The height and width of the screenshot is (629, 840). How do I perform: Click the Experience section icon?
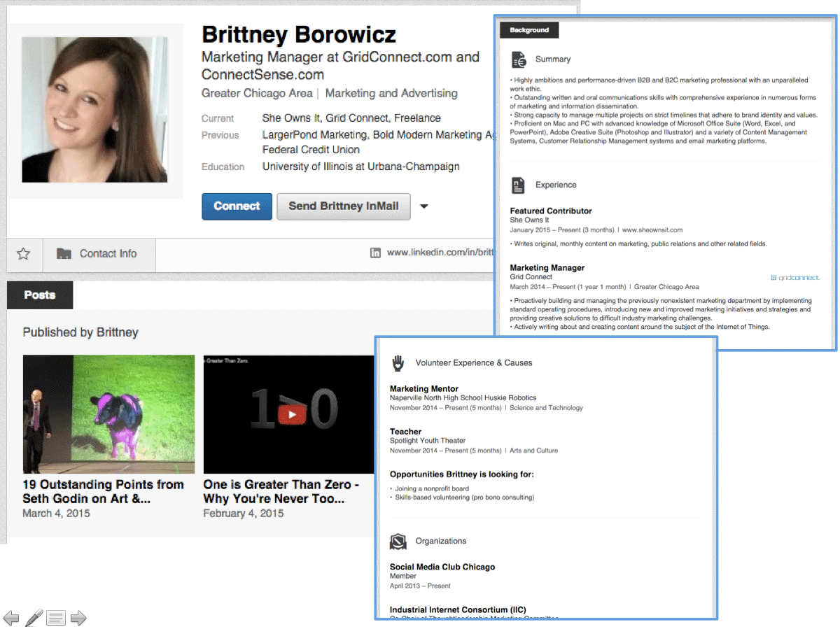pos(518,185)
